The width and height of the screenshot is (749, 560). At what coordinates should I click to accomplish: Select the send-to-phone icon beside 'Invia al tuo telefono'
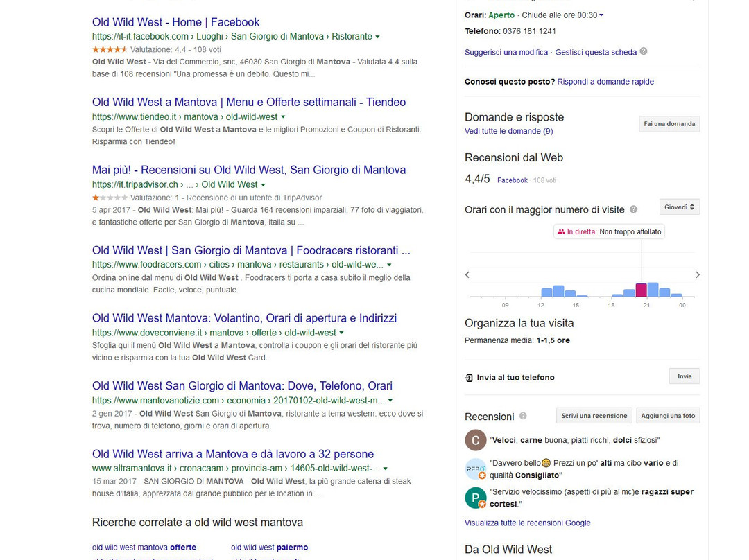pos(469,378)
